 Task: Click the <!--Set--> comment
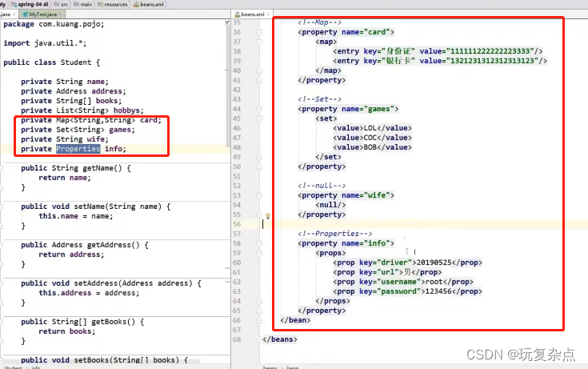pos(319,99)
